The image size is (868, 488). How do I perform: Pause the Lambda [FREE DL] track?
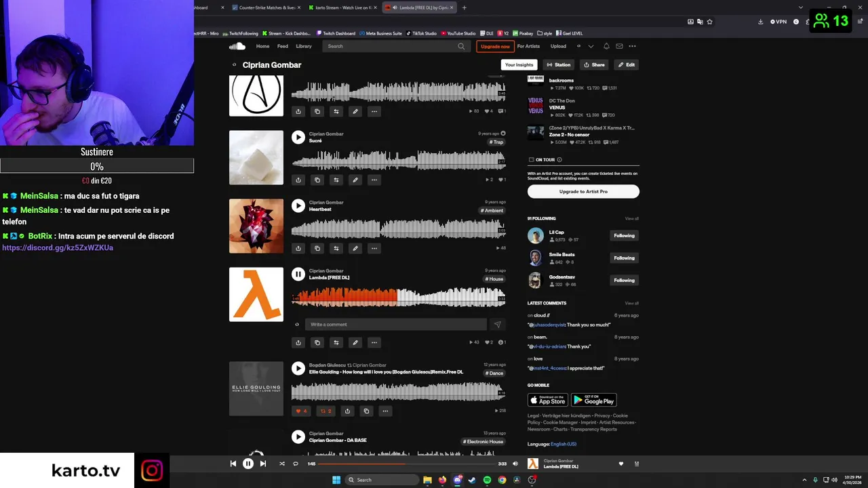(298, 274)
